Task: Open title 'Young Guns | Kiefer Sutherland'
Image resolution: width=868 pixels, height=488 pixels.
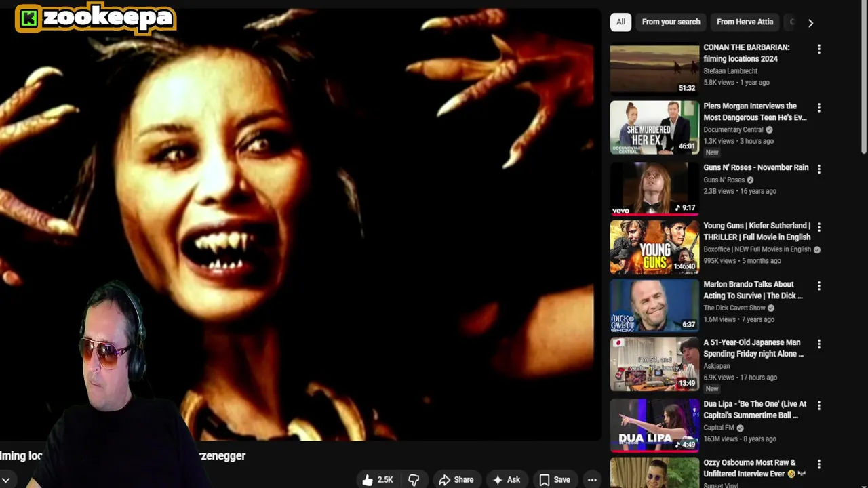Action: (757, 231)
